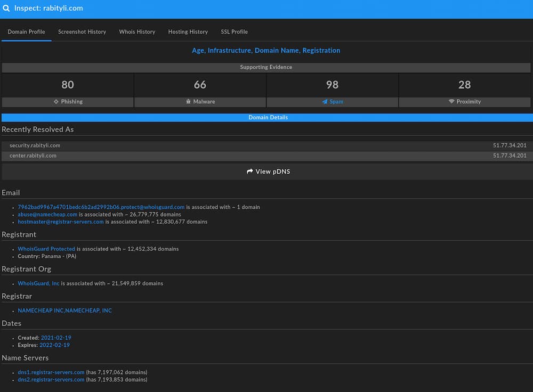Switch to Whois History tab
Image resolution: width=533 pixels, height=392 pixels.
click(137, 32)
